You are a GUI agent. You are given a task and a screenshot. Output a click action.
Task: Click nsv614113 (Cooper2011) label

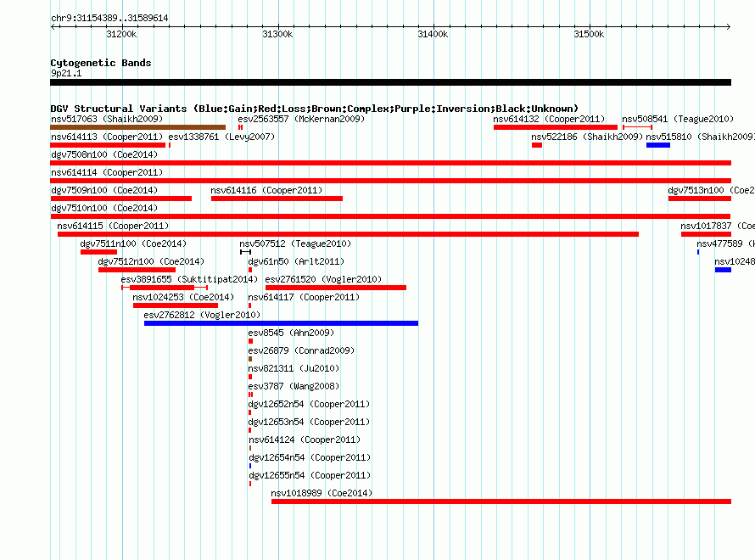click(107, 137)
